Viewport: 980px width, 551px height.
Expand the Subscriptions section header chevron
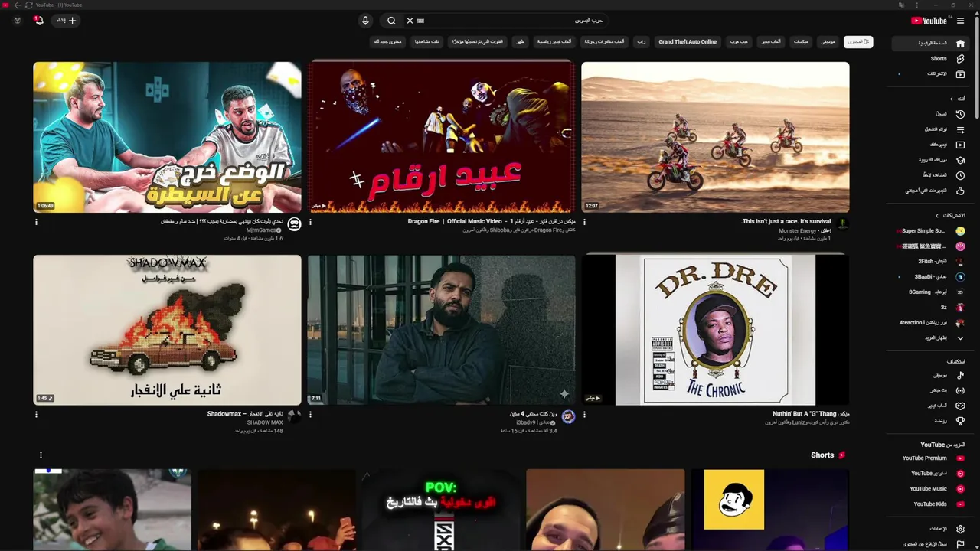[x=936, y=216]
